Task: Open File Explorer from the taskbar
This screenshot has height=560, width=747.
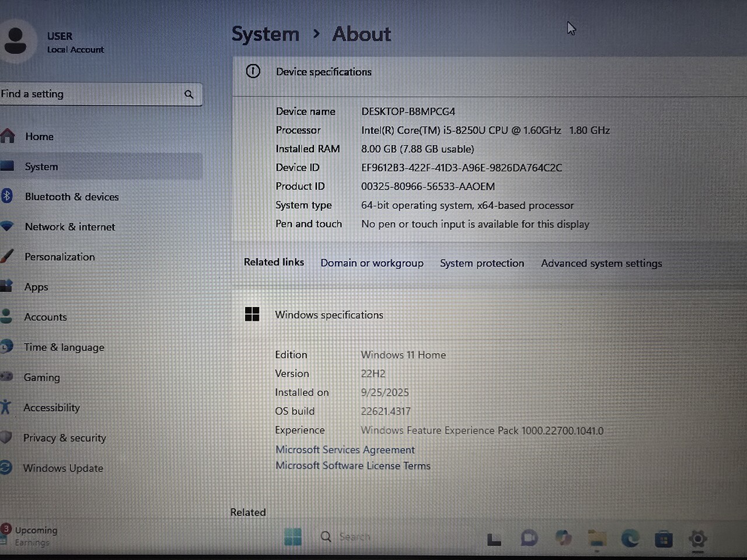Action: 596,538
